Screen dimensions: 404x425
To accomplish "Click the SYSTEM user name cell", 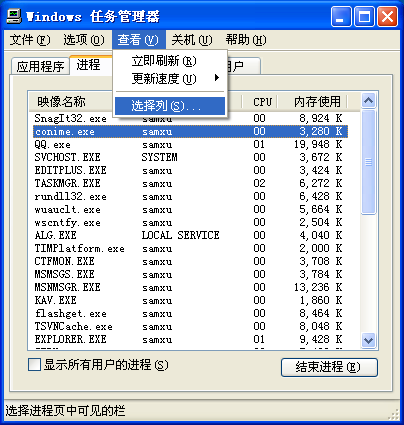I will coord(159,157).
